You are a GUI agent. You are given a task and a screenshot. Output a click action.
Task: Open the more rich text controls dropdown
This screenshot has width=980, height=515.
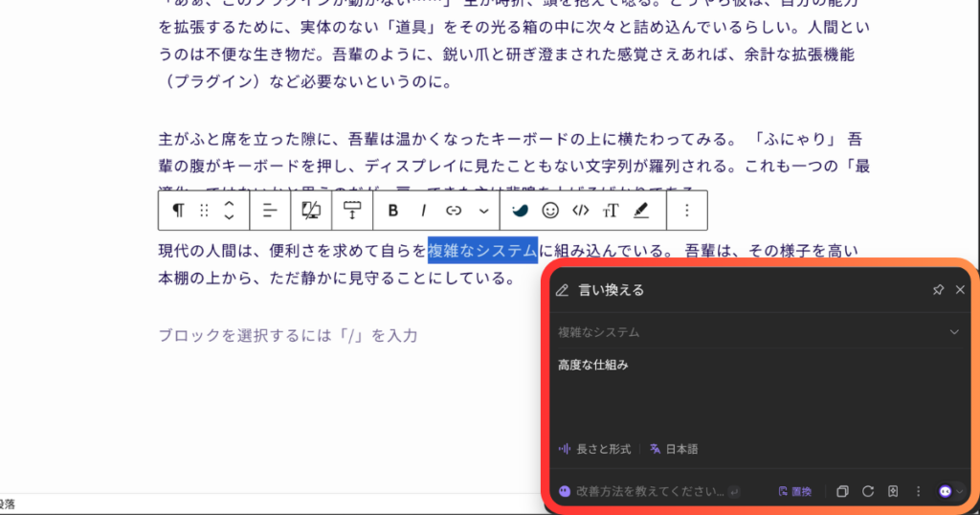[483, 211]
